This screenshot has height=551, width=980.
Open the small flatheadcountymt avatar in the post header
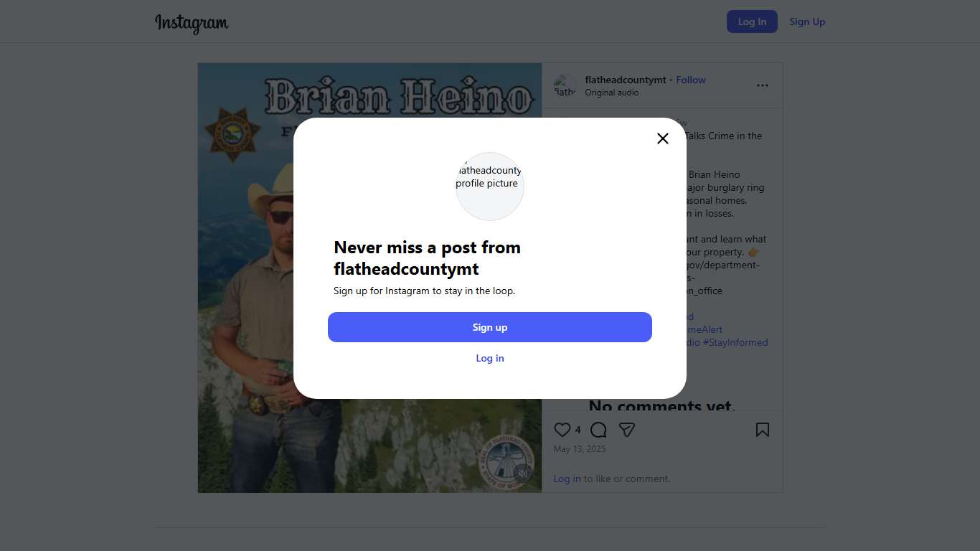[565, 85]
